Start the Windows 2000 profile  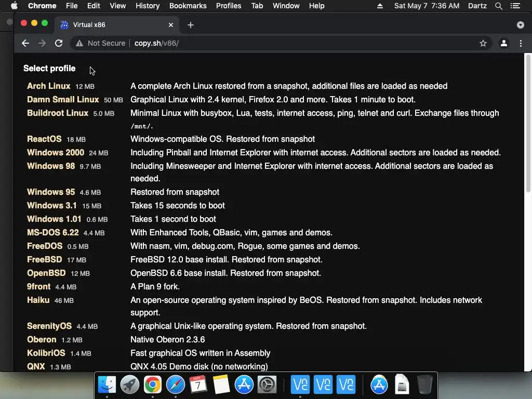[56, 153]
